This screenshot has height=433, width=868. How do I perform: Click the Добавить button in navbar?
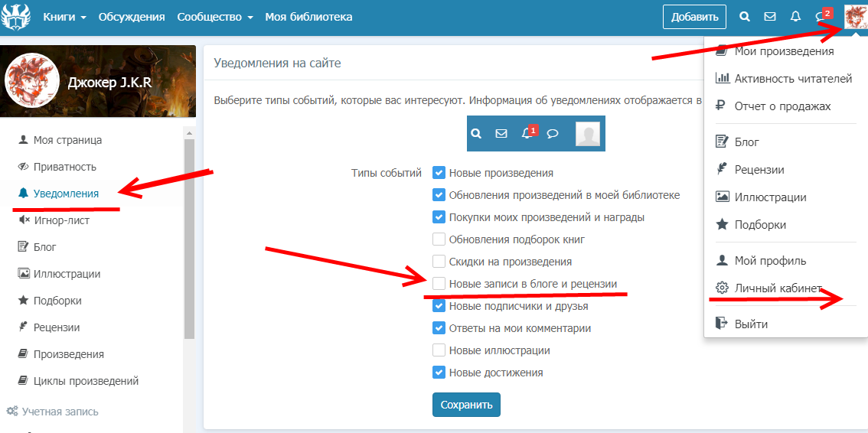694,17
